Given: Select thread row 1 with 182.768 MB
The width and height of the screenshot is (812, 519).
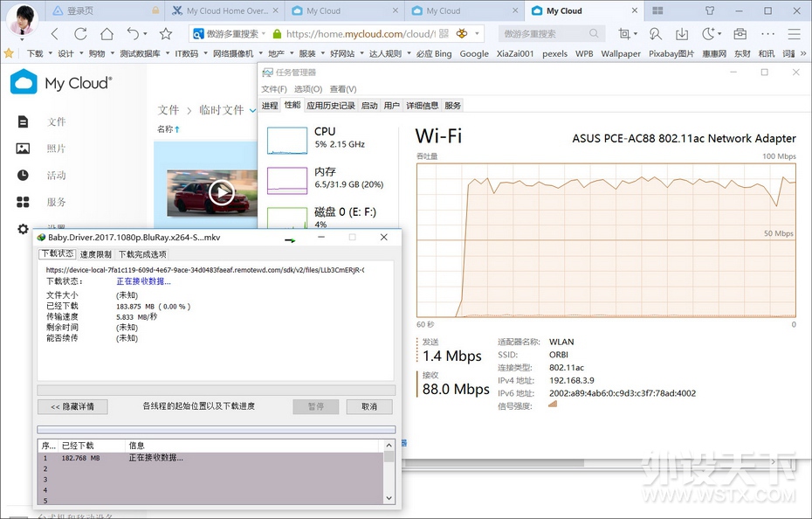Looking at the screenshot, I should coord(211,458).
